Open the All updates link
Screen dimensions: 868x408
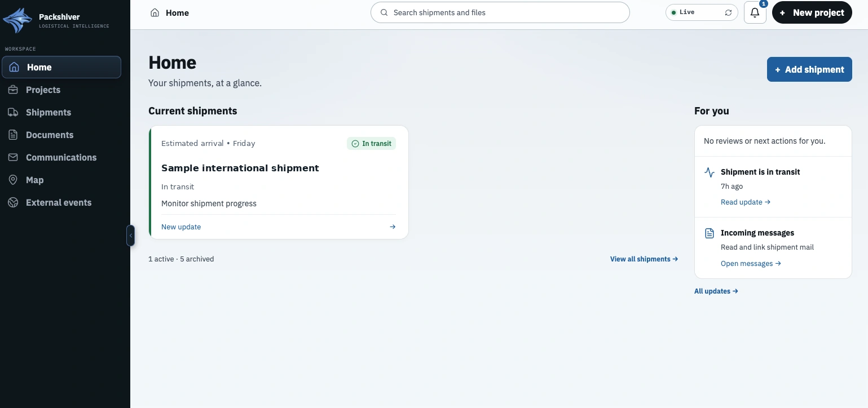click(x=716, y=291)
